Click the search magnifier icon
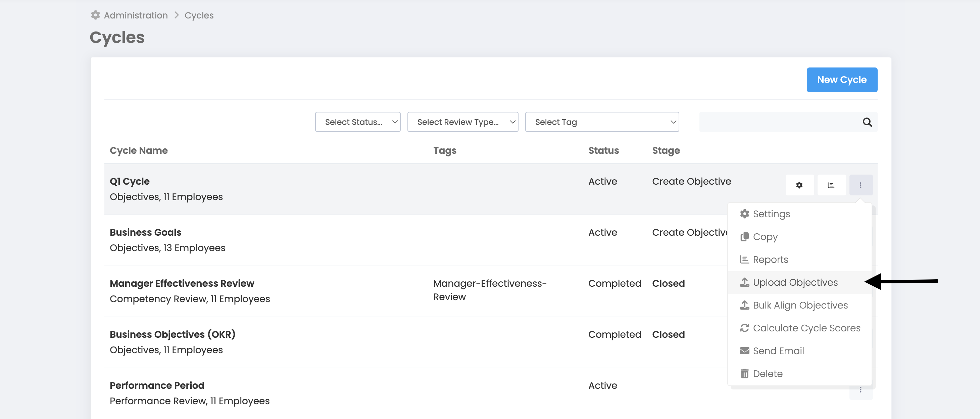The width and height of the screenshot is (980, 419). click(867, 122)
